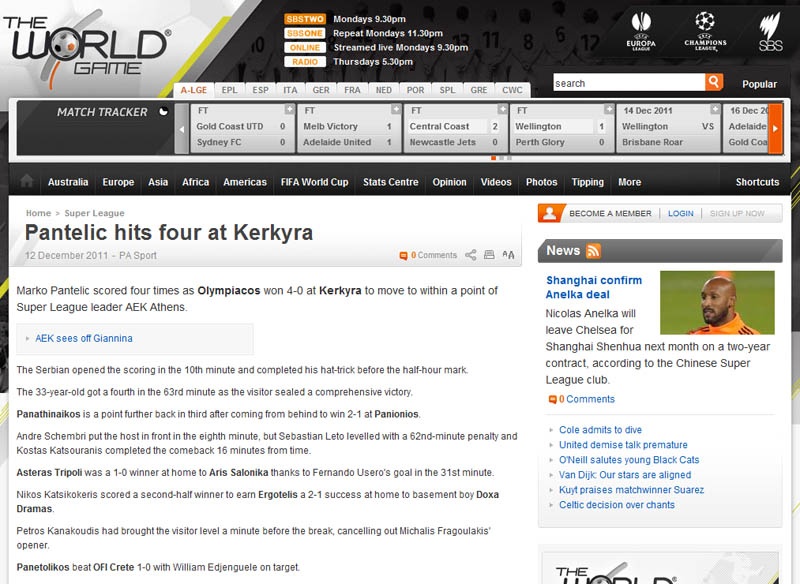Open the AEK sees off Giannina link

point(84,338)
